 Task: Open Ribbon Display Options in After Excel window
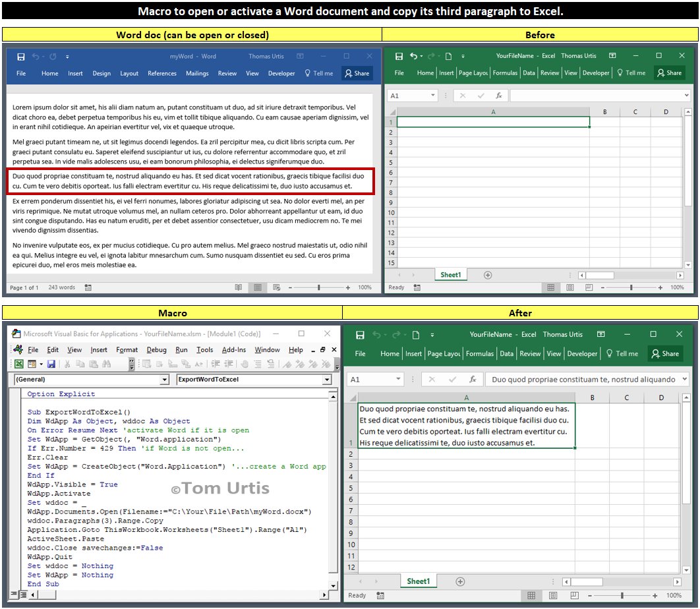[601, 334]
